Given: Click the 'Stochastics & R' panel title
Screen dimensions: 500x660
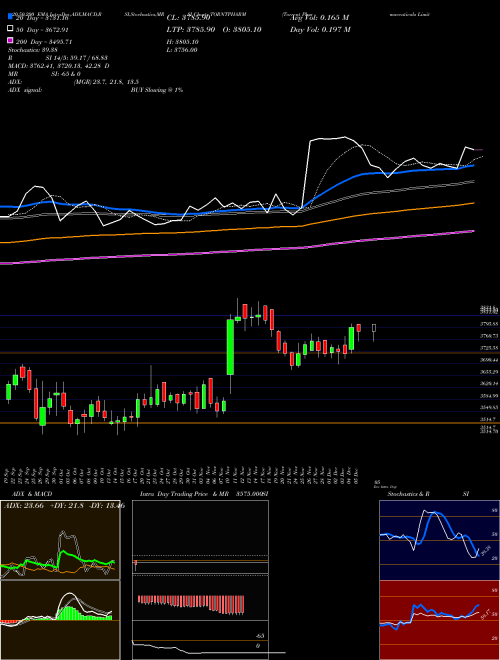Looking at the screenshot, I should point(408,494).
